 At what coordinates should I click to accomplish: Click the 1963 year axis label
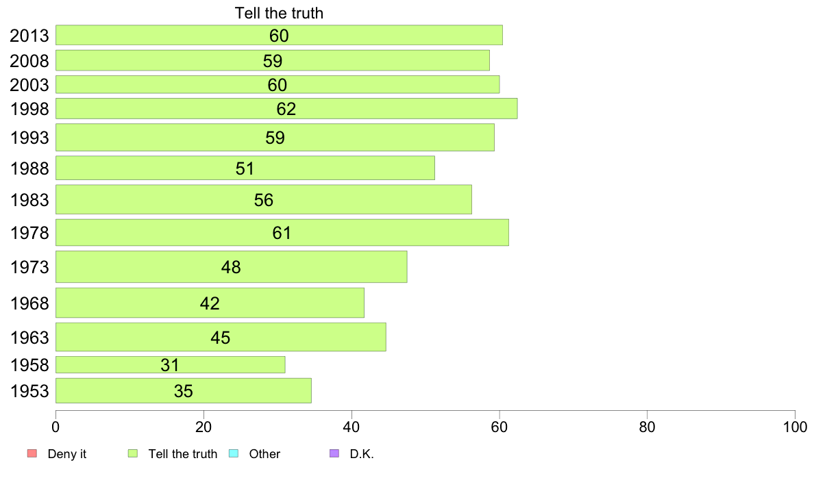pyautogui.click(x=29, y=338)
